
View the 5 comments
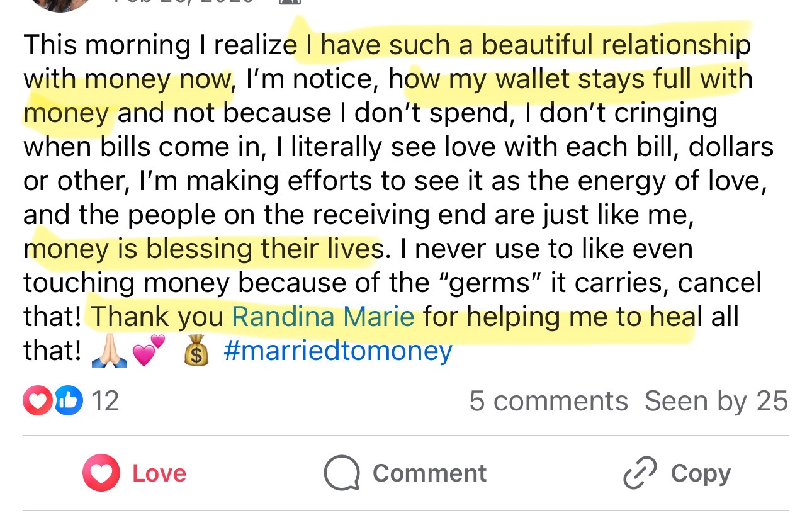point(548,401)
